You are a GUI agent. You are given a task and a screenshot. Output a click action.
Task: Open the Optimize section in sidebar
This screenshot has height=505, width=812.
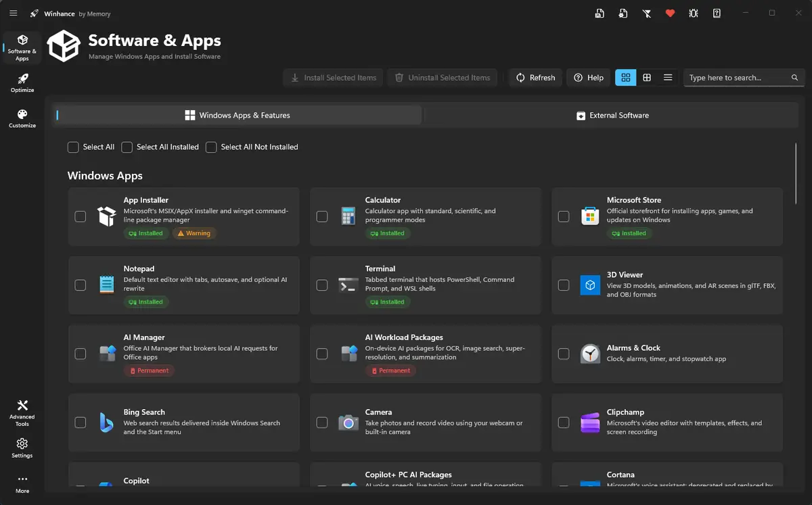(22, 83)
